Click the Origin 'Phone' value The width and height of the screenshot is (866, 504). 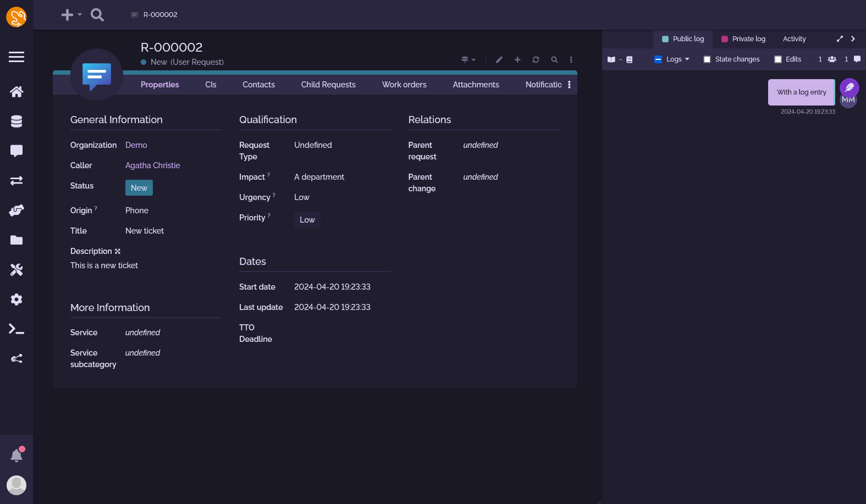tap(137, 211)
